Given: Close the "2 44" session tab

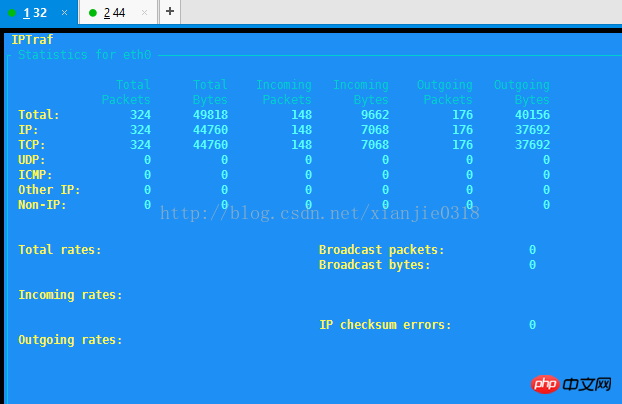Looking at the screenshot, I should [146, 13].
